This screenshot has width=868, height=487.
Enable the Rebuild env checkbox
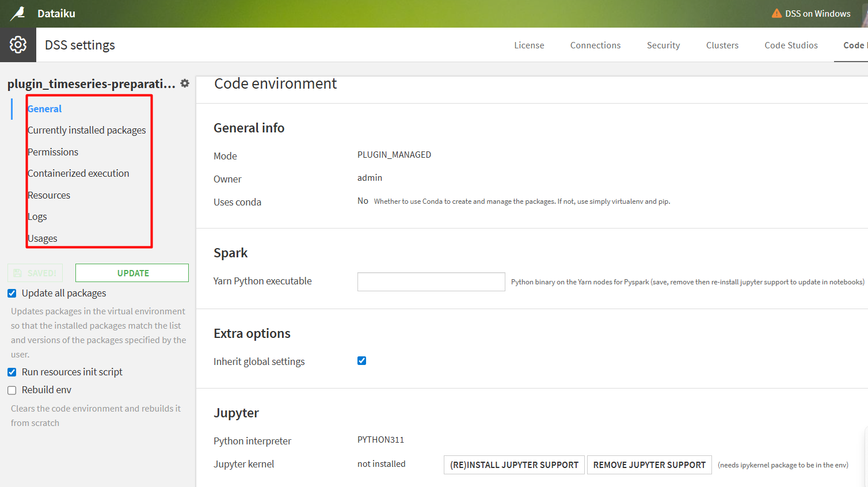[12, 390]
